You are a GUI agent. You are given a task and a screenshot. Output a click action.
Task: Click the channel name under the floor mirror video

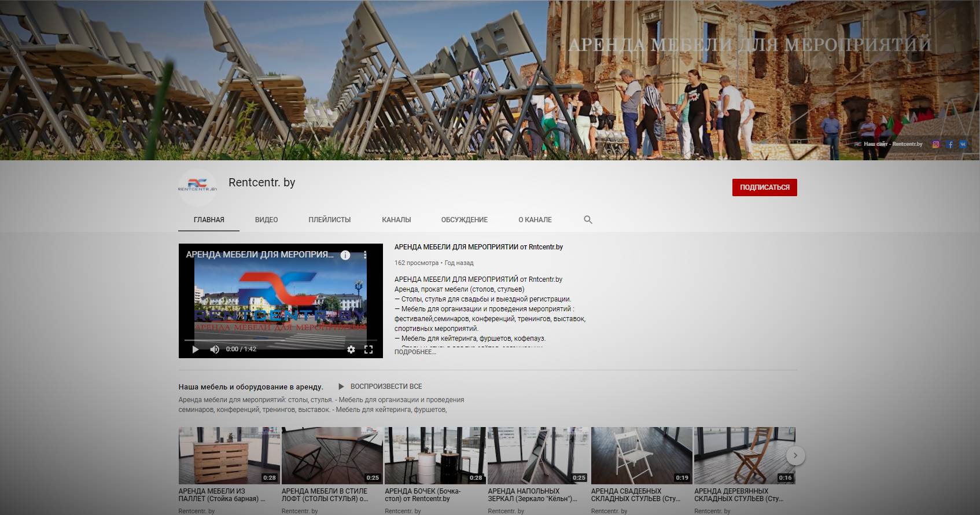point(506,511)
